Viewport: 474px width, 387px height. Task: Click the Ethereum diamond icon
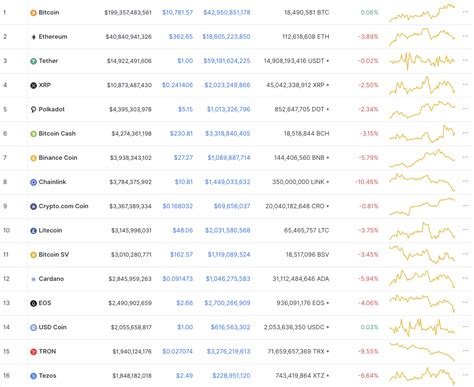pyautogui.click(x=33, y=37)
